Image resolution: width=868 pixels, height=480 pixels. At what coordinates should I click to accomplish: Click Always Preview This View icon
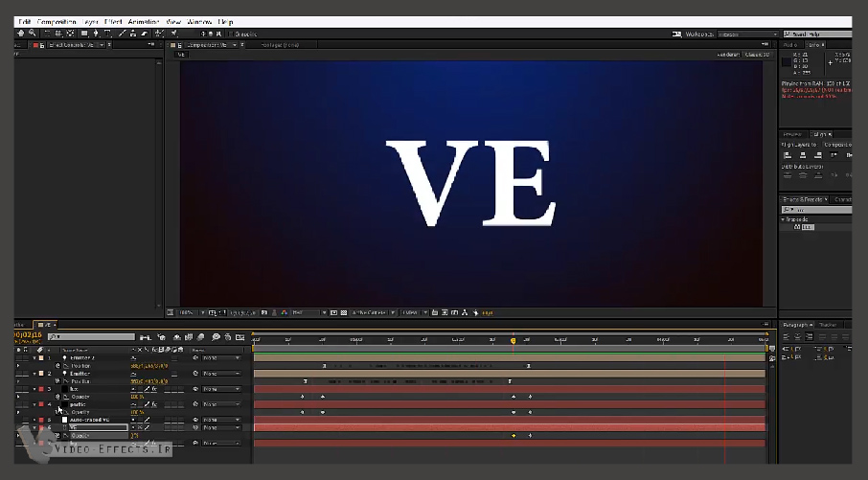click(x=170, y=312)
